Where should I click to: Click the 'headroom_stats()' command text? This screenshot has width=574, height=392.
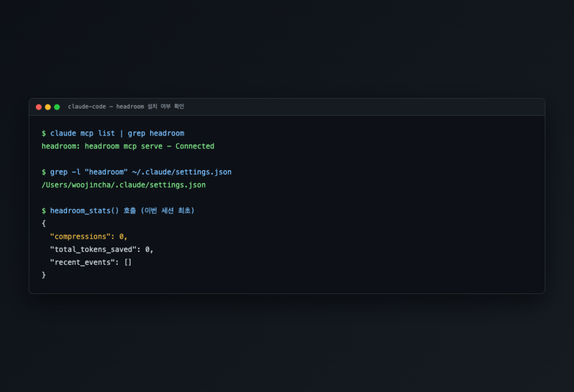[85, 211]
